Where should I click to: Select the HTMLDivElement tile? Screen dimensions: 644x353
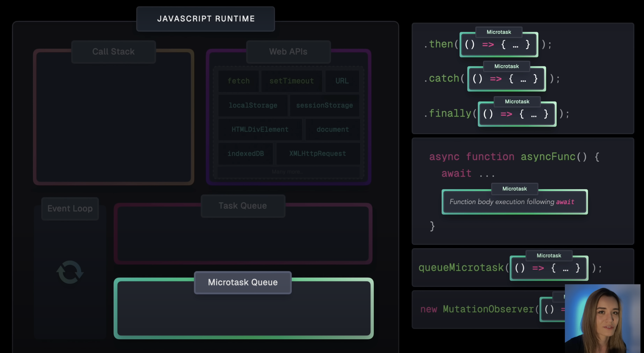point(260,129)
